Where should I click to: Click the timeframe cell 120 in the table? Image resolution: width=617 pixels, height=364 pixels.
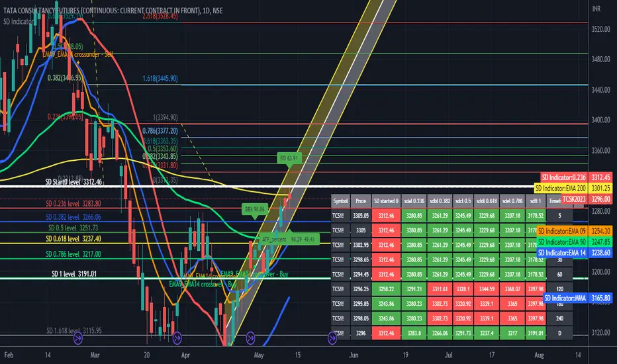(x=559, y=289)
